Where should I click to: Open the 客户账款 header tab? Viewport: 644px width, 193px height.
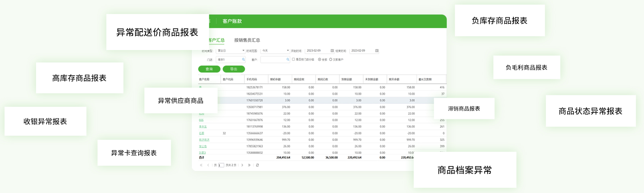232,21
